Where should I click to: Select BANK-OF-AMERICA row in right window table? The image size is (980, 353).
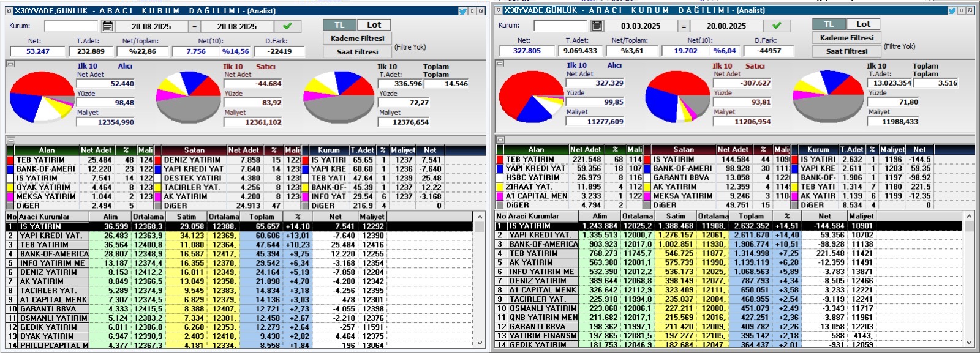coord(729,244)
